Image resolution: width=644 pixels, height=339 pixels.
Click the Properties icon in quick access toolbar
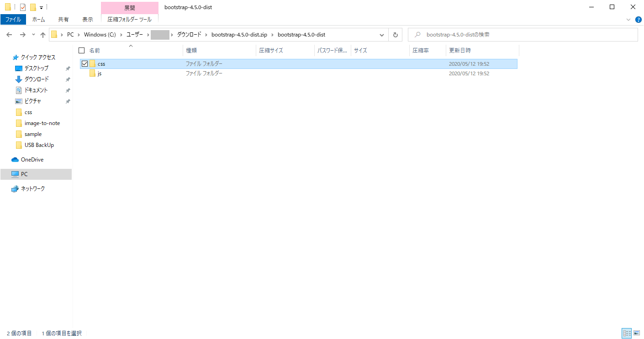tap(23, 7)
